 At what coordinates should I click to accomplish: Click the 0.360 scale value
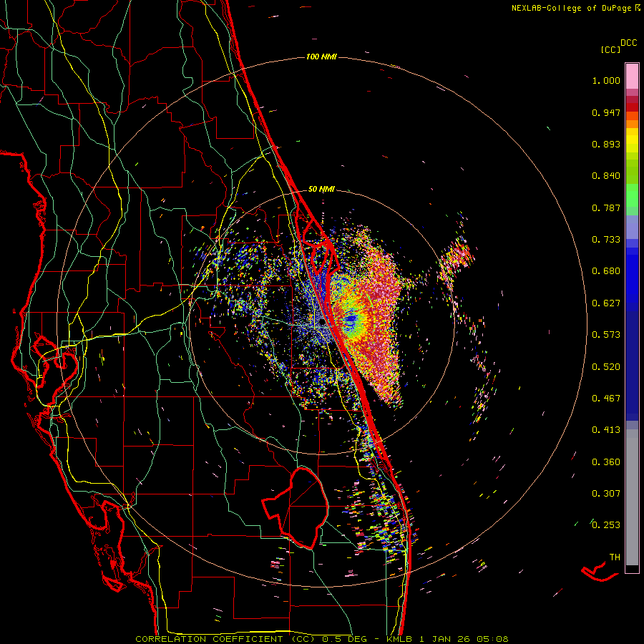point(606,462)
